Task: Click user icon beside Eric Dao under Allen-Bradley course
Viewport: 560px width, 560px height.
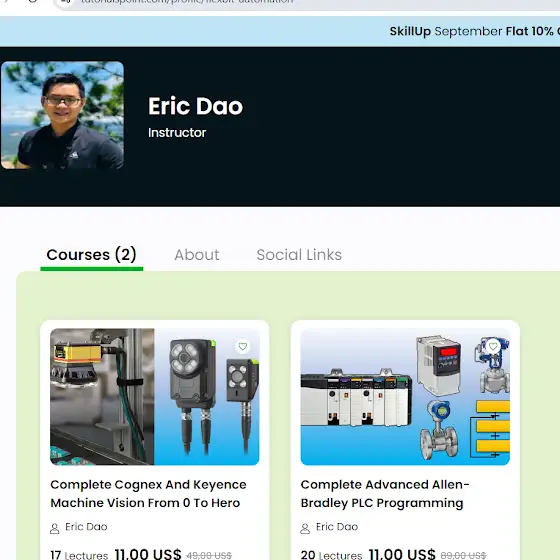Action: (305, 528)
